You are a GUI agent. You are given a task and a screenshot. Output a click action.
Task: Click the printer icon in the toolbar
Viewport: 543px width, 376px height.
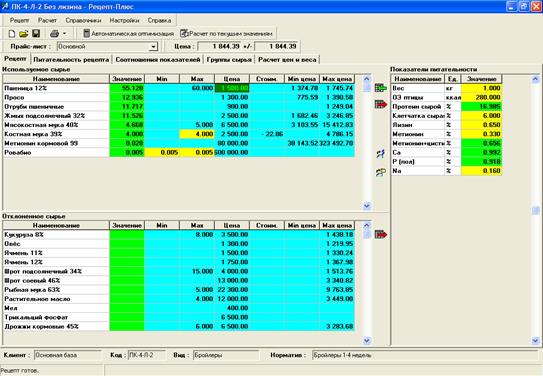[x=54, y=34]
